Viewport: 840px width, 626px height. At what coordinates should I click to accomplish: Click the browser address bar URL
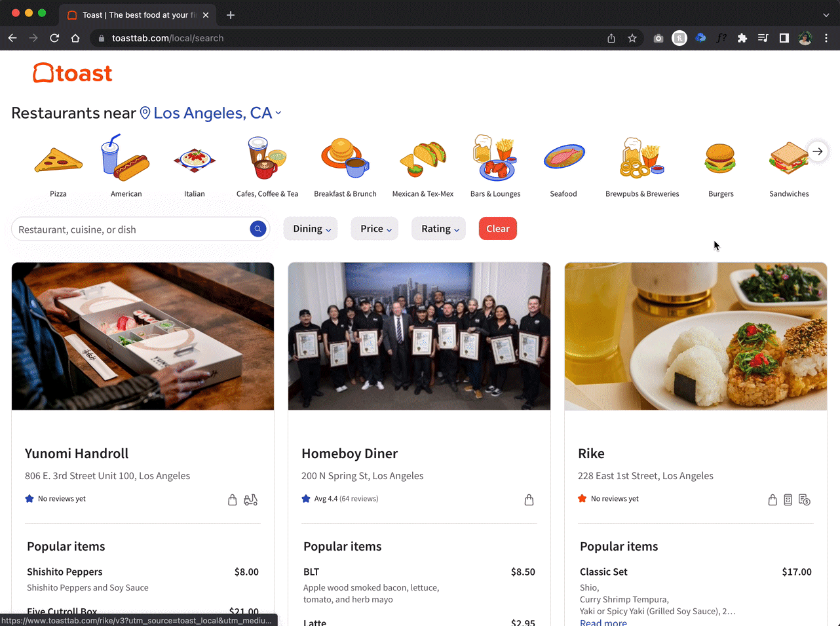click(x=168, y=38)
